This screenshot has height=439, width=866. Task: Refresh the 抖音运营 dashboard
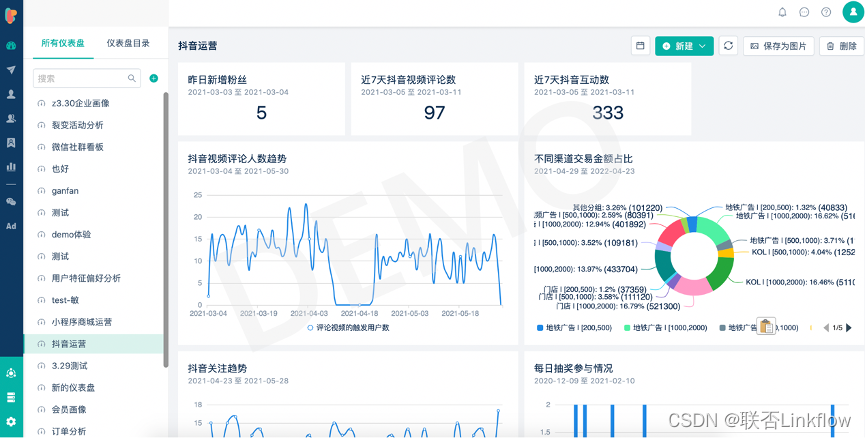coord(728,46)
